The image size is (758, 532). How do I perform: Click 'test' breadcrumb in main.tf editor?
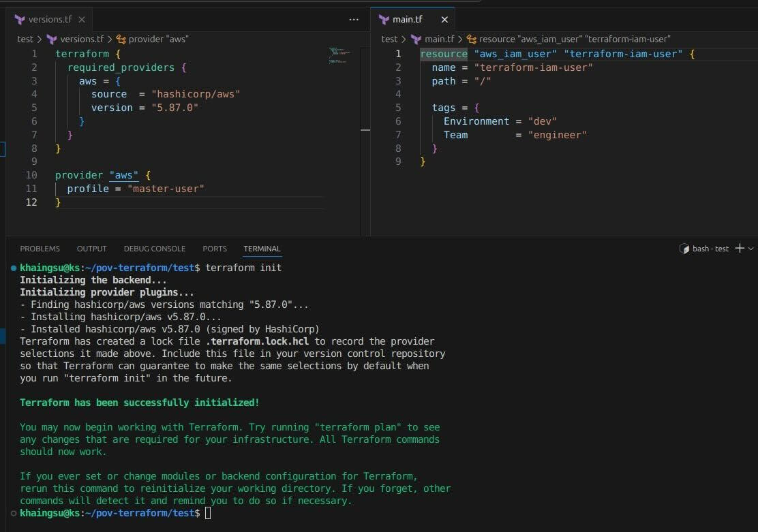point(389,39)
